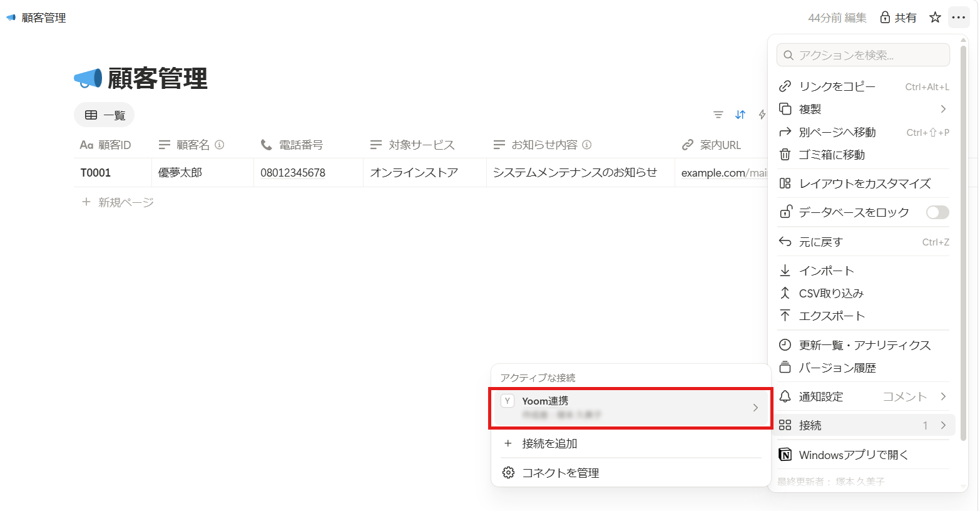Click the gear icon for コネクトを管理

[509, 472]
